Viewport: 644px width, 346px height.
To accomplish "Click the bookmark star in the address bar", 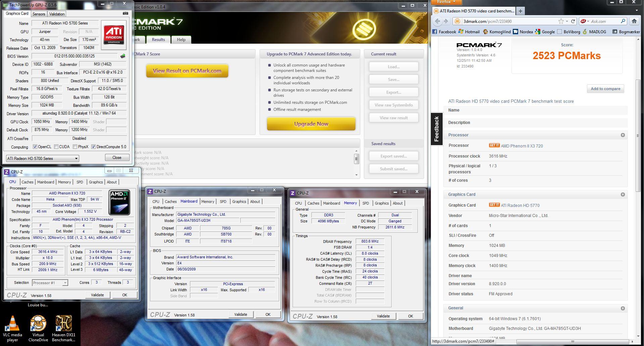I will (x=561, y=21).
